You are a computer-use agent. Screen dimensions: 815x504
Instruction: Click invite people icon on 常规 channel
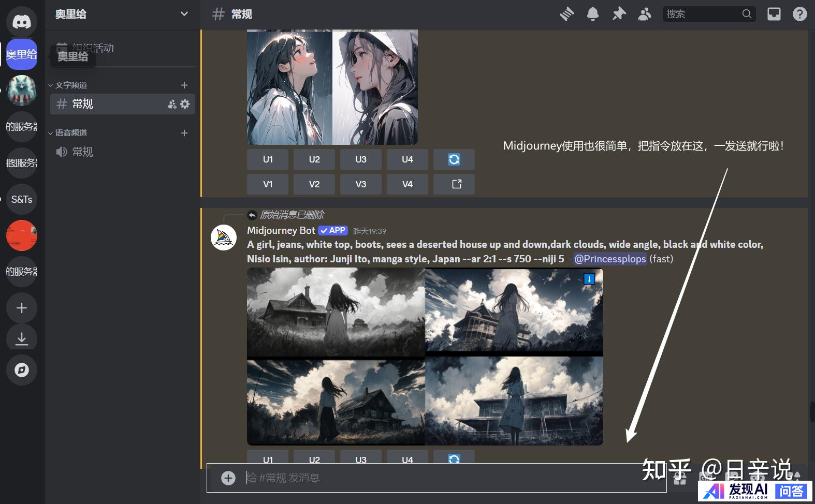pos(172,104)
